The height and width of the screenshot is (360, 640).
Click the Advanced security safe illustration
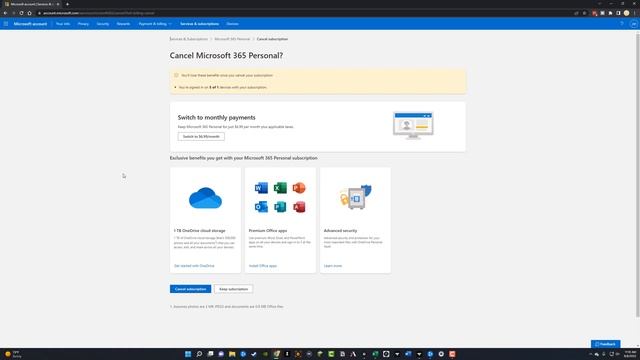(356, 197)
